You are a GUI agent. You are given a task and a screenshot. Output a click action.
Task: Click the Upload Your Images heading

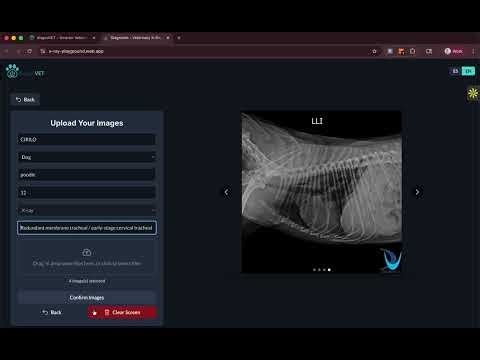click(x=87, y=123)
